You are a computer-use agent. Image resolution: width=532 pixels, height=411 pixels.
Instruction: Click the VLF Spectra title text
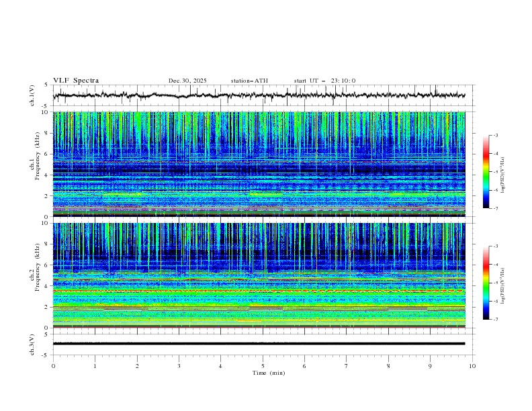coord(76,81)
